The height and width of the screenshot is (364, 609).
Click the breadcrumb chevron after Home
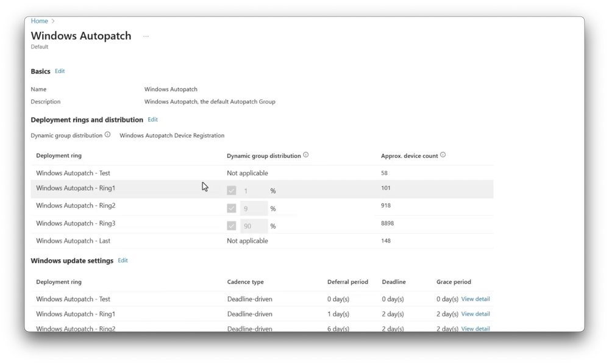(54, 21)
